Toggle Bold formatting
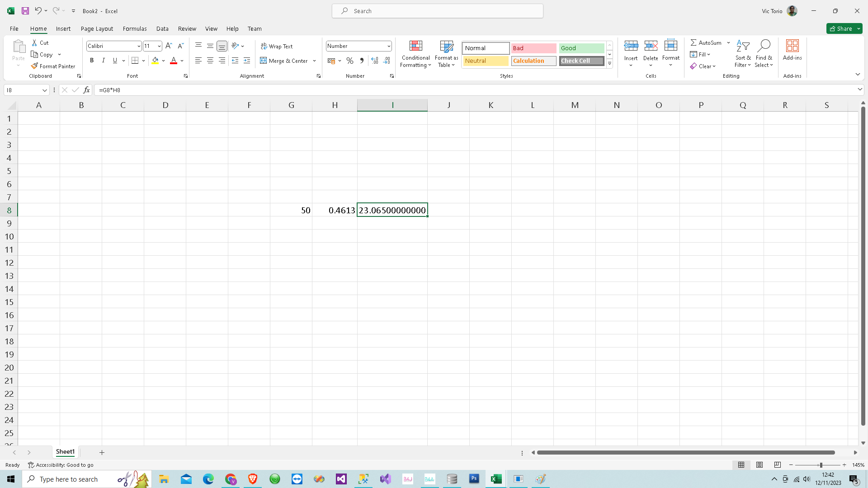Screen dimensions: 868x488 [x=92, y=61]
